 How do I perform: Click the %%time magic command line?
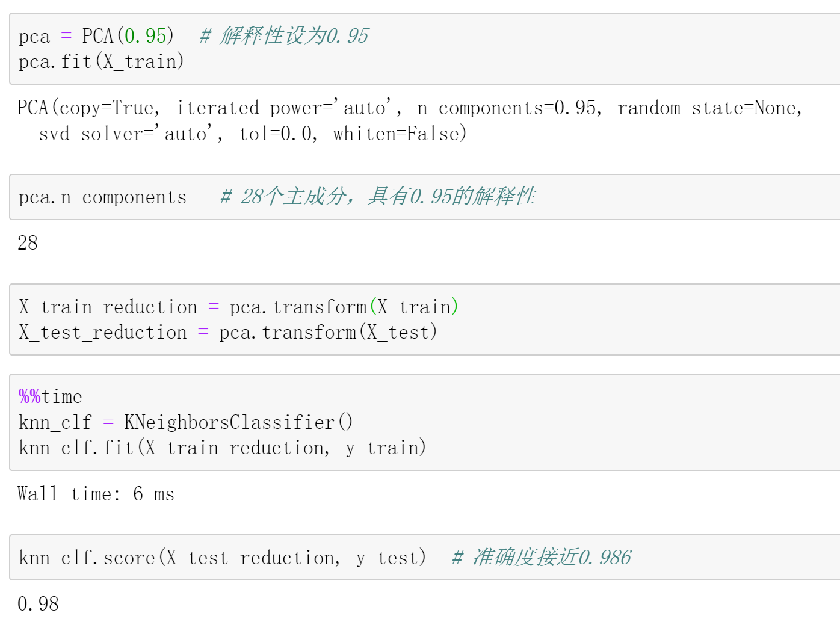[51, 397]
